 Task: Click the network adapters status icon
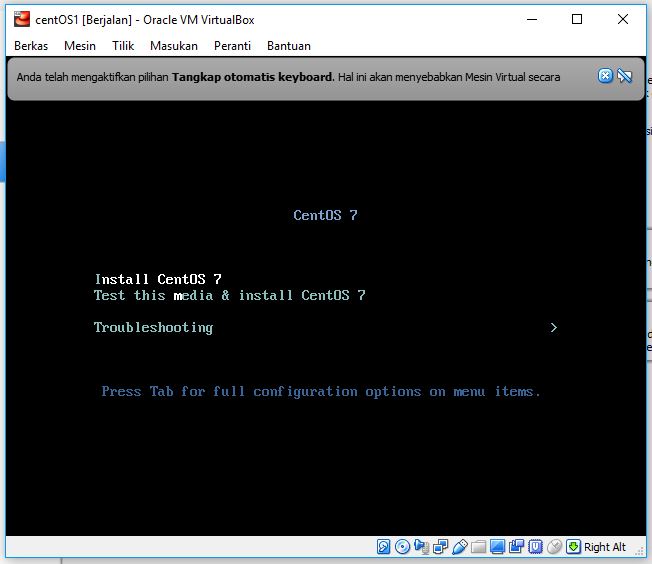coord(440,547)
